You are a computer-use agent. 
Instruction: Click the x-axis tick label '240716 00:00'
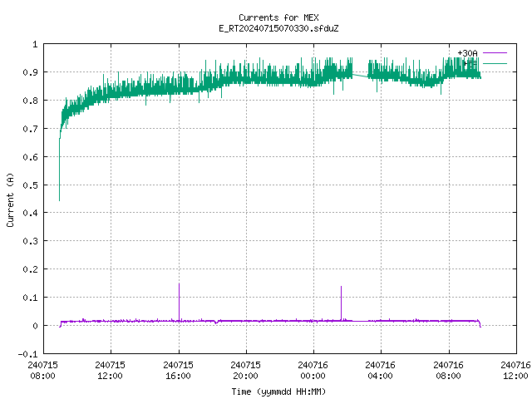click(x=313, y=370)
